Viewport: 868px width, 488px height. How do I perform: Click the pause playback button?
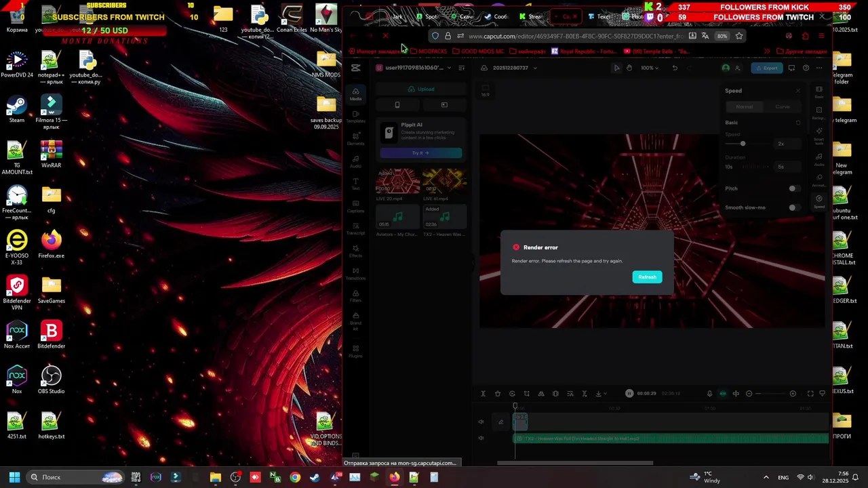pyautogui.click(x=629, y=394)
